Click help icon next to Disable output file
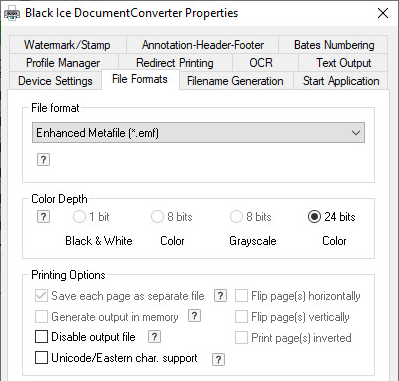This screenshot has width=399, height=381. 154,337
